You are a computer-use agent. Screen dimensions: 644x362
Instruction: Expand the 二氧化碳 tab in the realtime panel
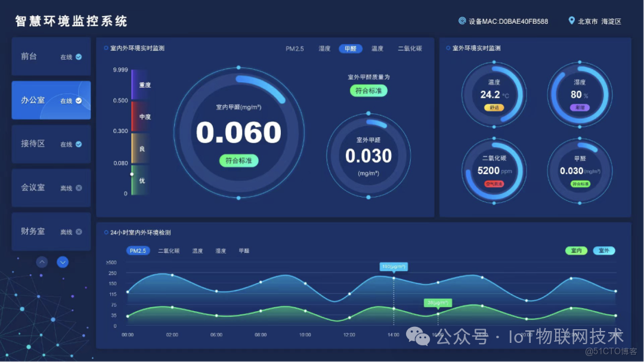[x=410, y=48]
